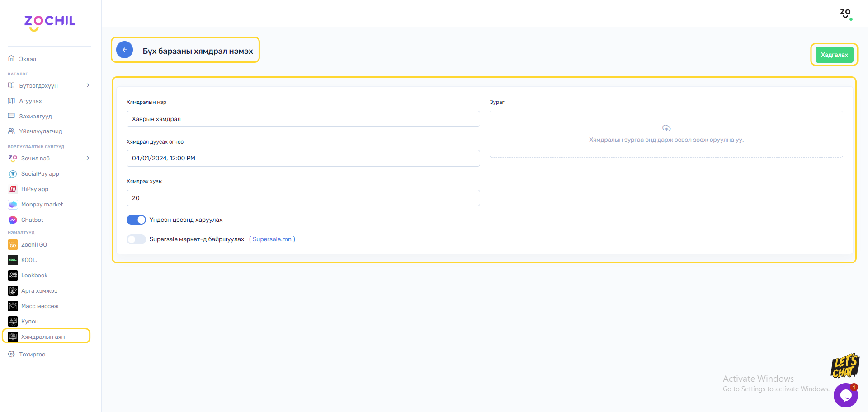The image size is (868, 412).
Task: Open the Chatbot messenger icon
Action: (x=13, y=220)
